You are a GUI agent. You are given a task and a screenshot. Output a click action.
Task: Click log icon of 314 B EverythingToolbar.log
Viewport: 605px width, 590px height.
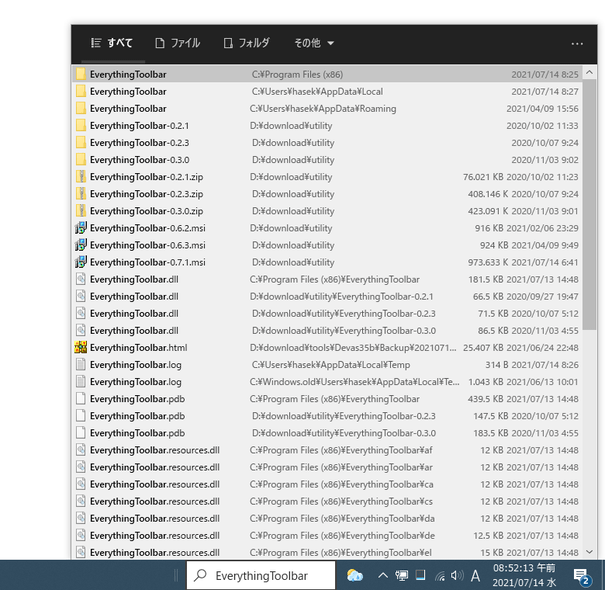coord(81,364)
